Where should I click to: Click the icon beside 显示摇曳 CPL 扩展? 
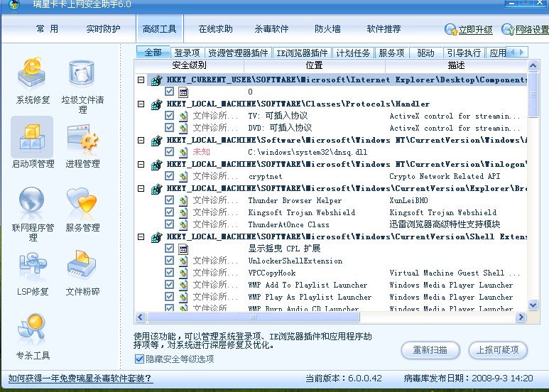click(x=183, y=249)
